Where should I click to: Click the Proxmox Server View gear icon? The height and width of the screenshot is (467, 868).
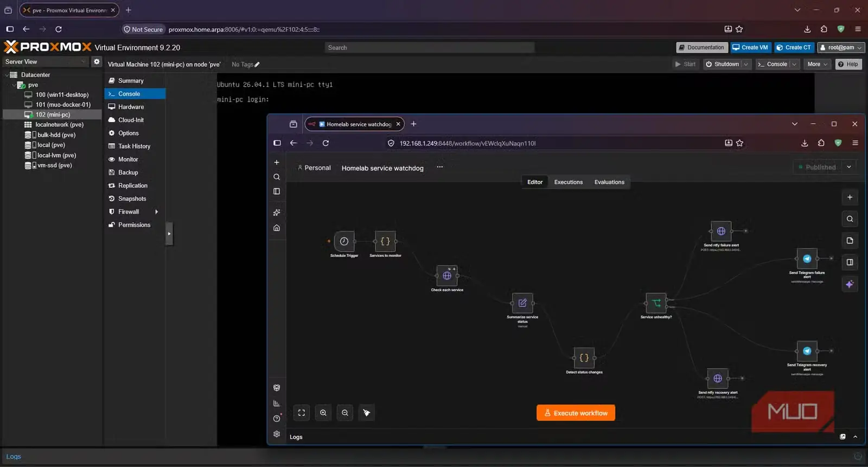tap(97, 61)
